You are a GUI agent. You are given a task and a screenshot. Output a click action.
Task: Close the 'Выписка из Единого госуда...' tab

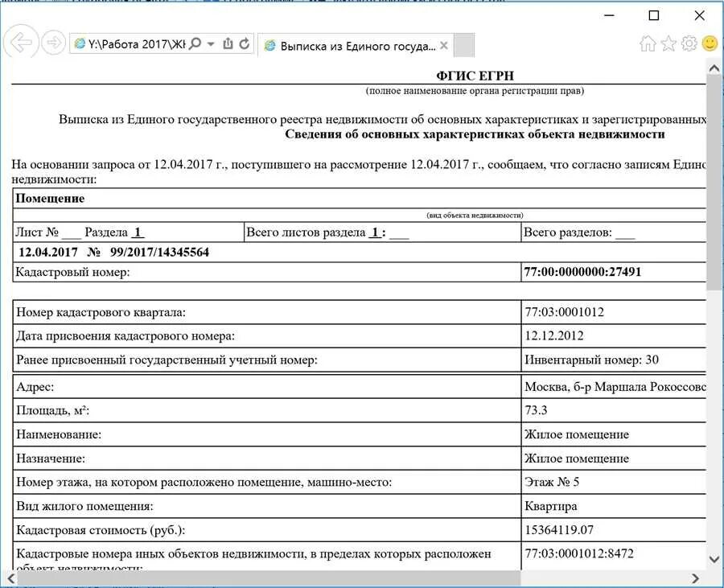(444, 45)
